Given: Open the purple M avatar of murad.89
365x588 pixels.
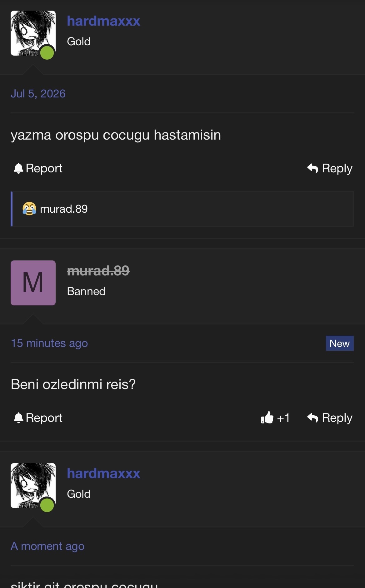Looking at the screenshot, I should click(33, 283).
